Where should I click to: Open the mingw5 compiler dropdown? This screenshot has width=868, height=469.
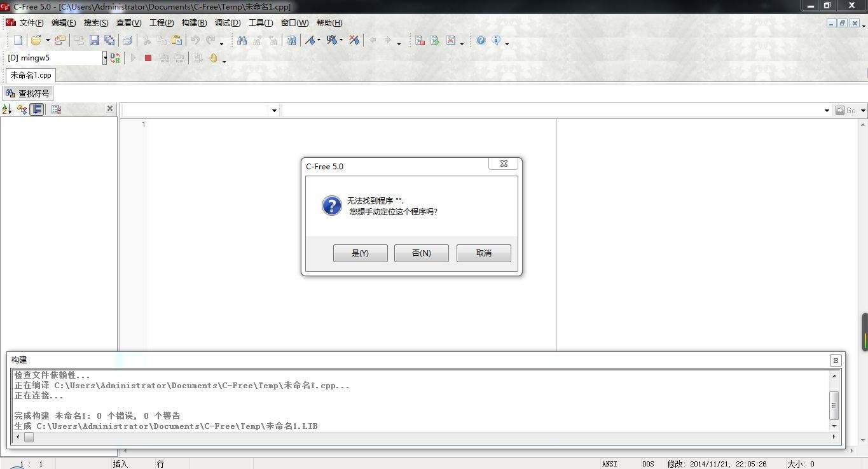pyautogui.click(x=105, y=58)
